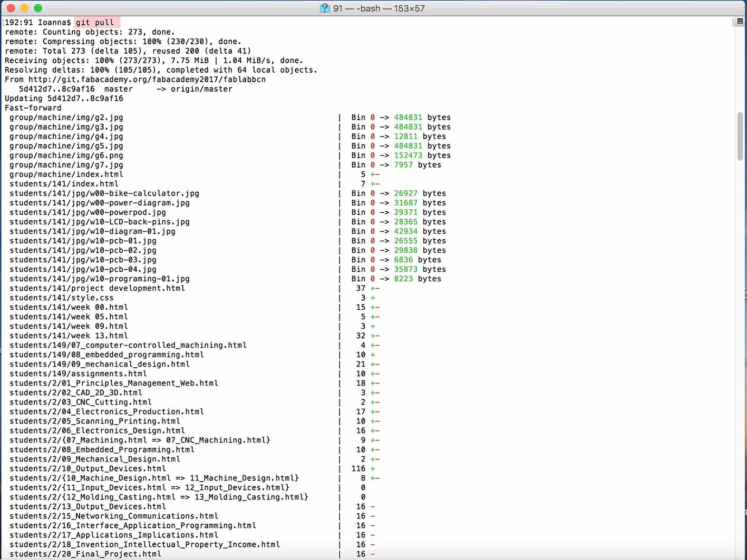Click the "08_embedded_programming.html" file path
Screen dimensions: 747x560
106,354
